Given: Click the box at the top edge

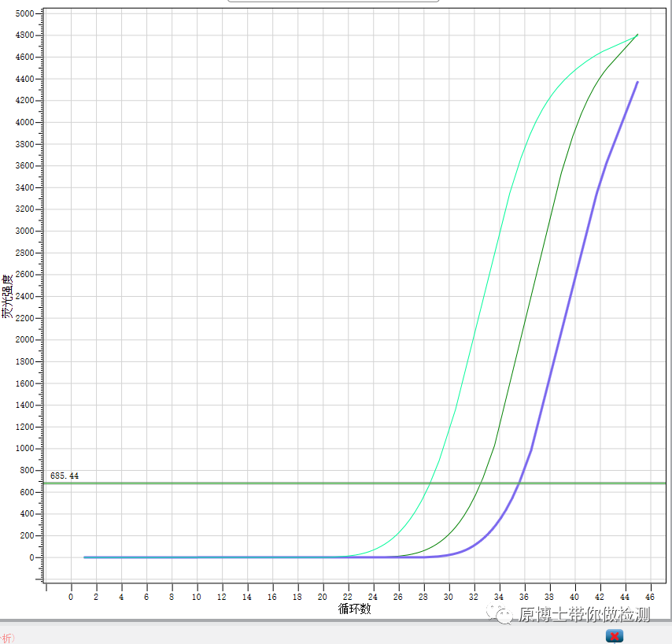Looking at the screenshot, I should coord(333,2).
